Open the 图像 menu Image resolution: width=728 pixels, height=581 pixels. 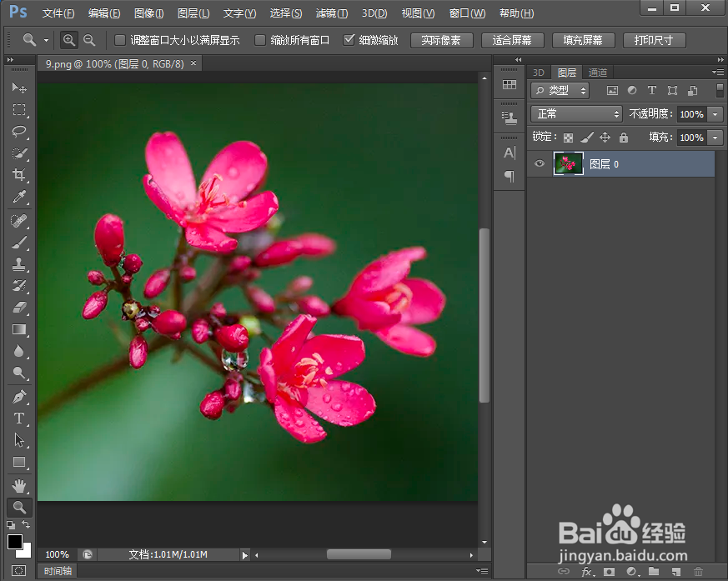(149, 13)
